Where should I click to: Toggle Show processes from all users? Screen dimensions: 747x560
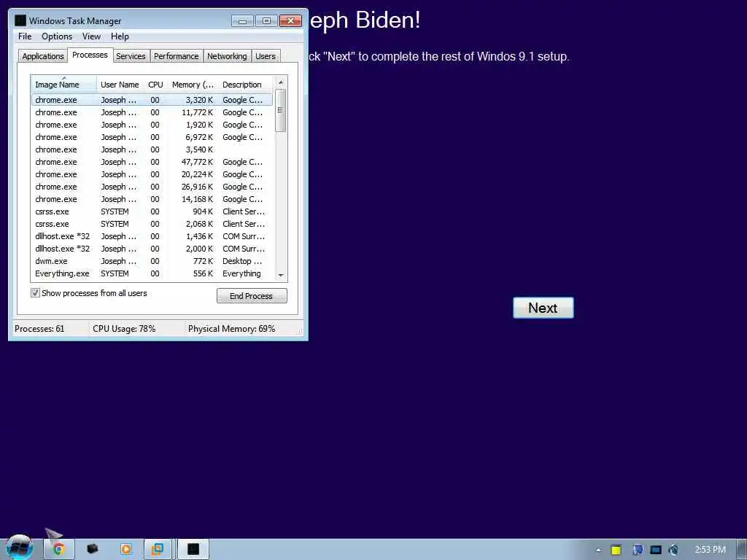coord(35,293)
